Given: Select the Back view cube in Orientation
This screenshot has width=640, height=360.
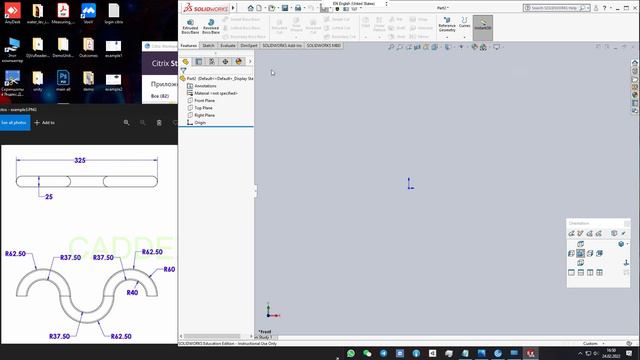Looking at the screenshot, I should pos(599,253).
